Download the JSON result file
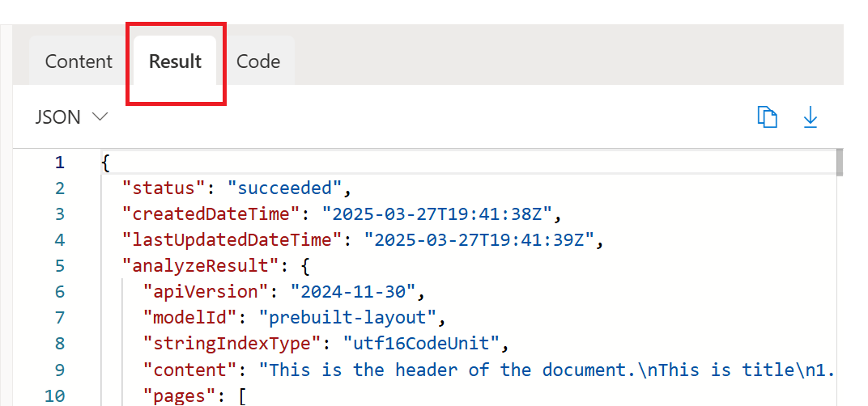Viewport: 868px width, 406px height. point(811,117)
